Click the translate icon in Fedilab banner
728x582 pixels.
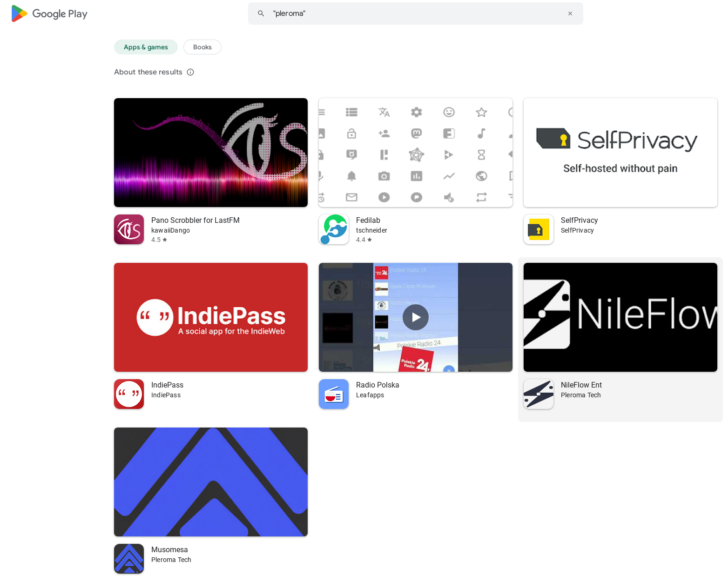[x=384, y=112]
